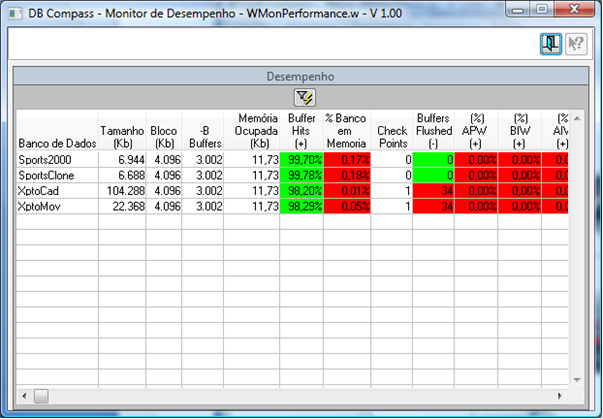Click the 99,70% buffer hits cell

pos(302,160)
